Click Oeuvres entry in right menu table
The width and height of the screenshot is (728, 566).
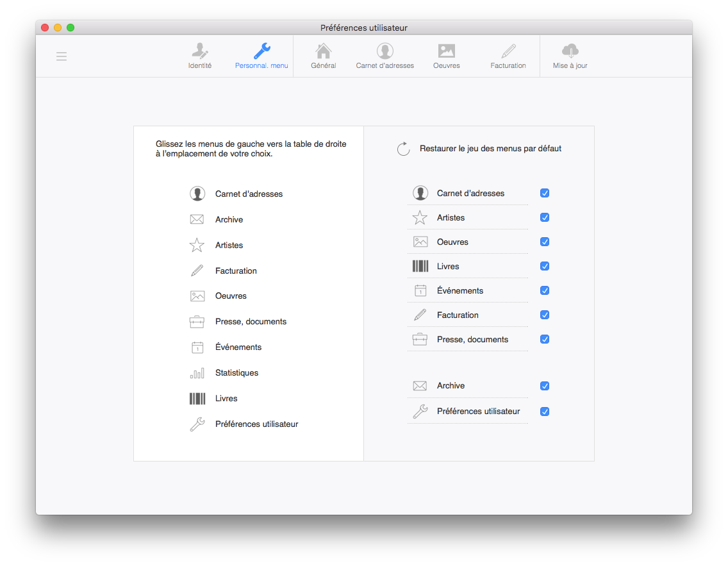(452, 242)
